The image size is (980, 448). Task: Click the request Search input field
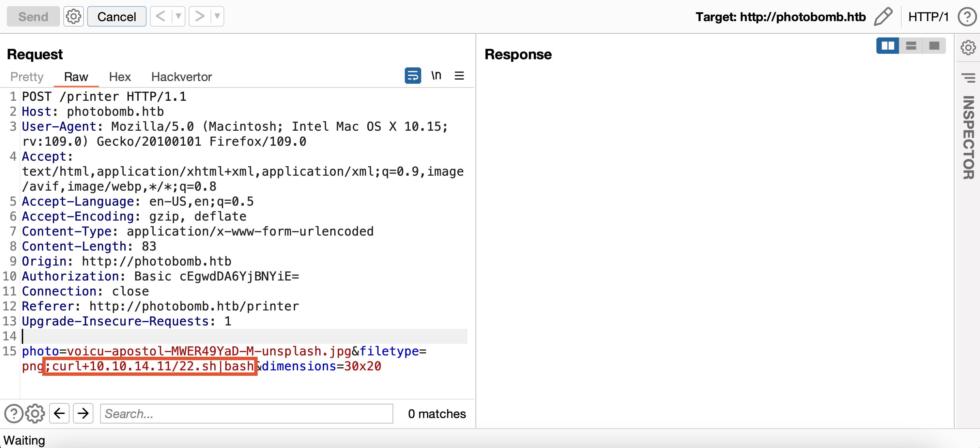coord(246,413)
